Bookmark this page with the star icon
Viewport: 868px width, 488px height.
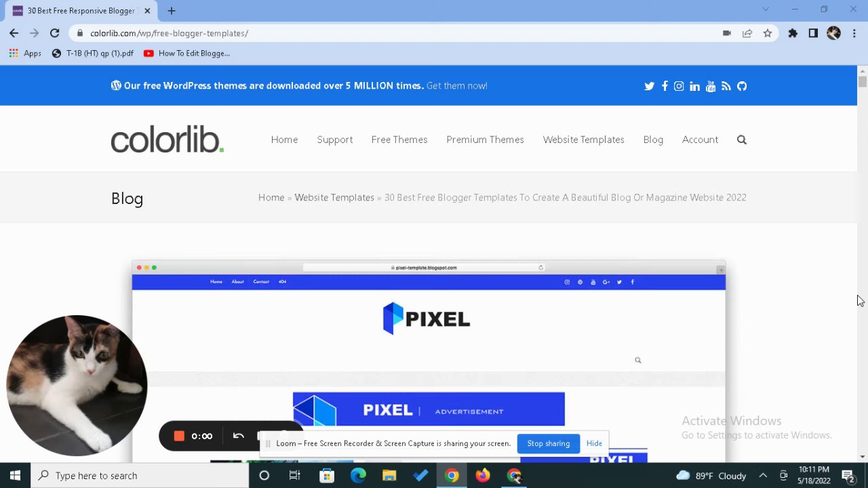tap(768, 33)
